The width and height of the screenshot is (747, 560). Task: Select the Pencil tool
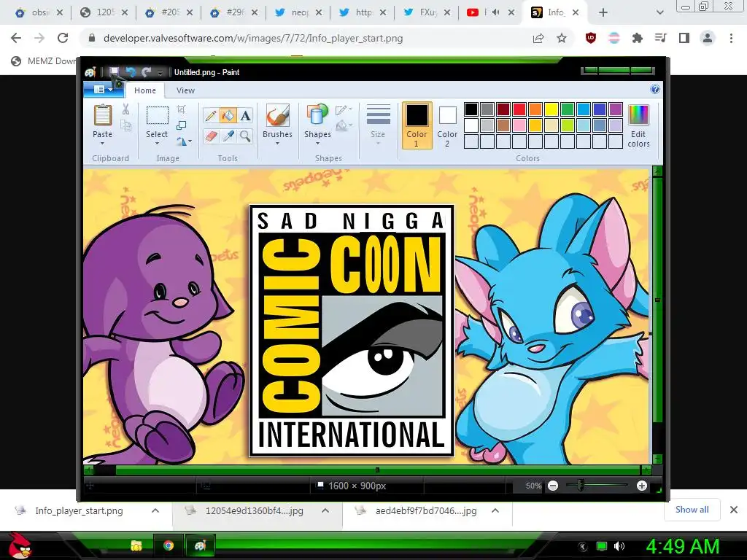(x=211, y=115)
